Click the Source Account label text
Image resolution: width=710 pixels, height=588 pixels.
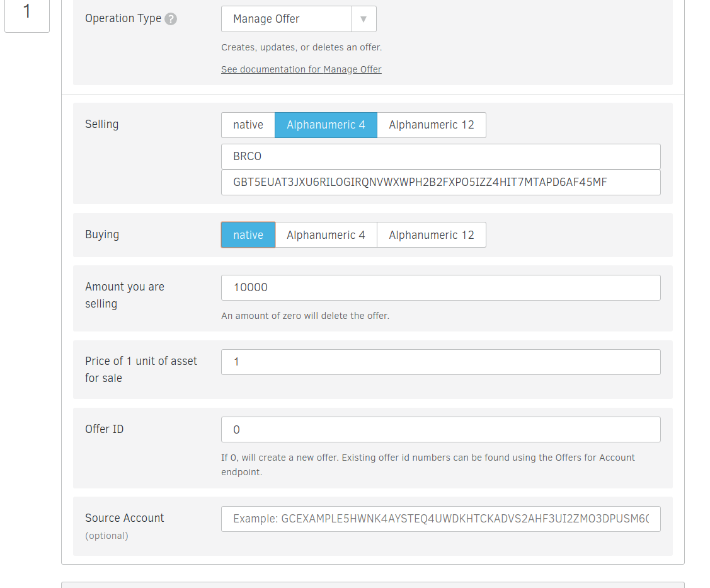pyautogui.click(x=124, y=518)
